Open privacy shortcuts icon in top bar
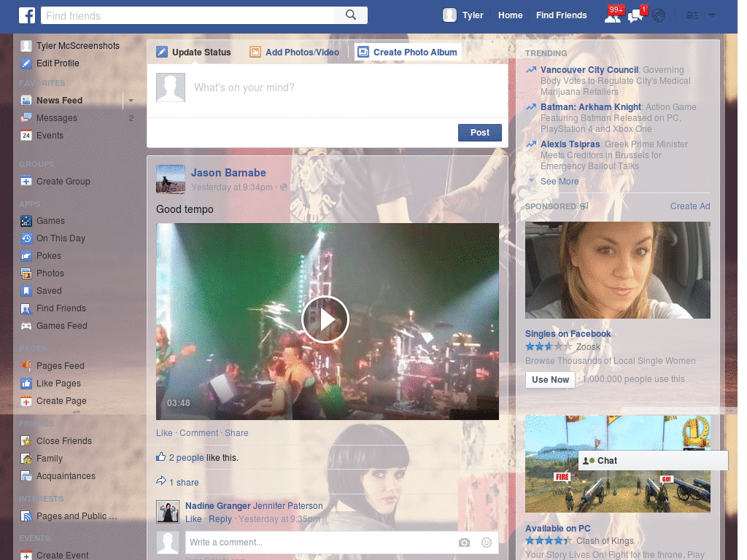Screen dimensions: 747x560 [x=692, y=16]
